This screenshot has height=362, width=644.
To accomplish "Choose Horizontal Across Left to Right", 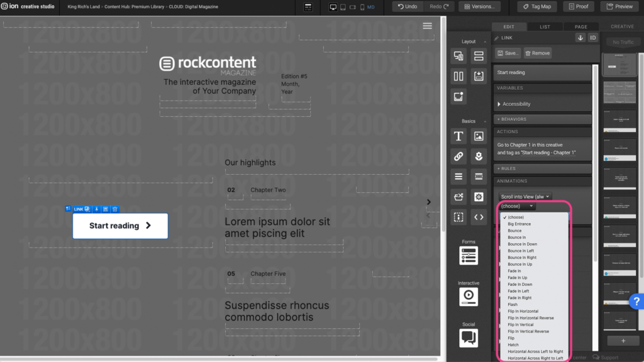I will click(535, 352).
